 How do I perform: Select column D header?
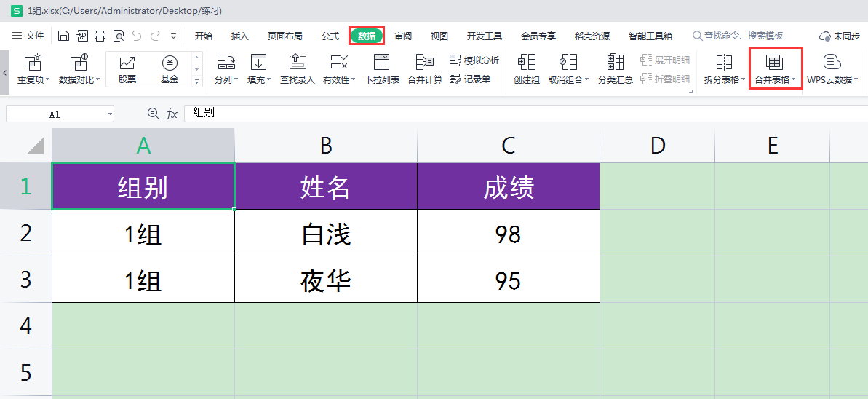point(658,146)
